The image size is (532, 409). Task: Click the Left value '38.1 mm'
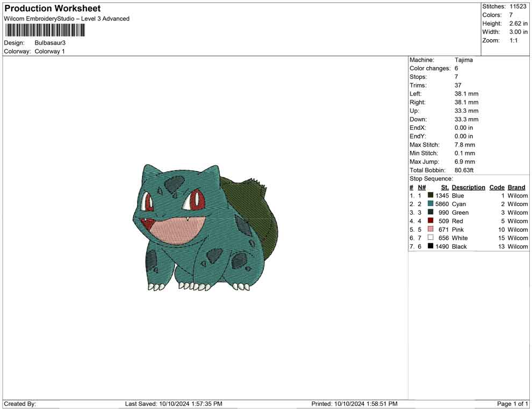(x=466, y=94)
